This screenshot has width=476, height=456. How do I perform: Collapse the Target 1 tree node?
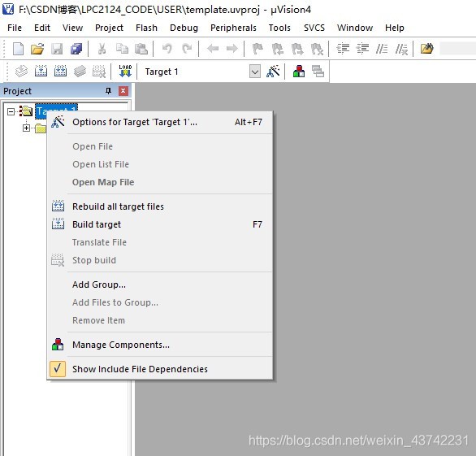click(x=11, y=111)
